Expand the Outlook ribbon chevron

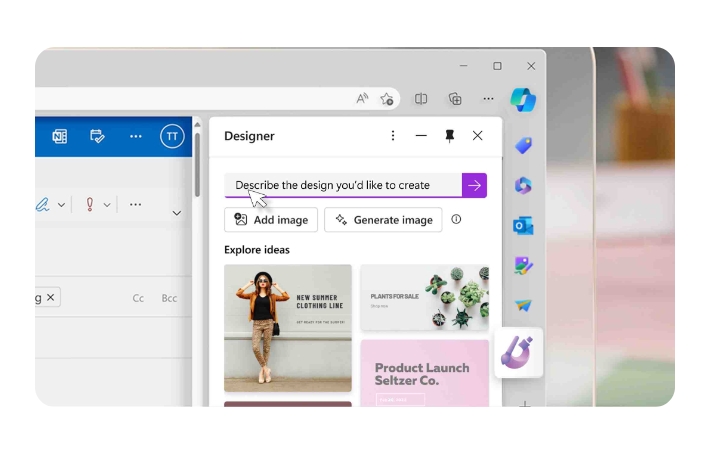coord(177,213)
